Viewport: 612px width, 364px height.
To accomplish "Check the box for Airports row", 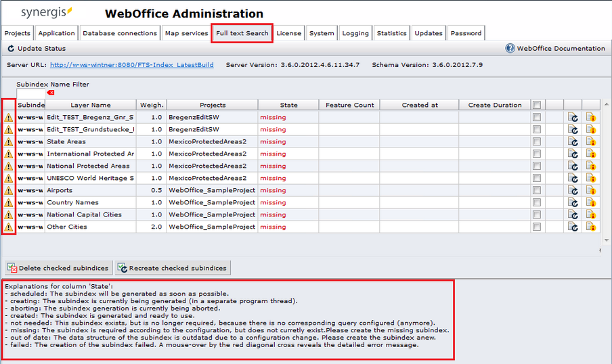I will [x=537, y=190].
